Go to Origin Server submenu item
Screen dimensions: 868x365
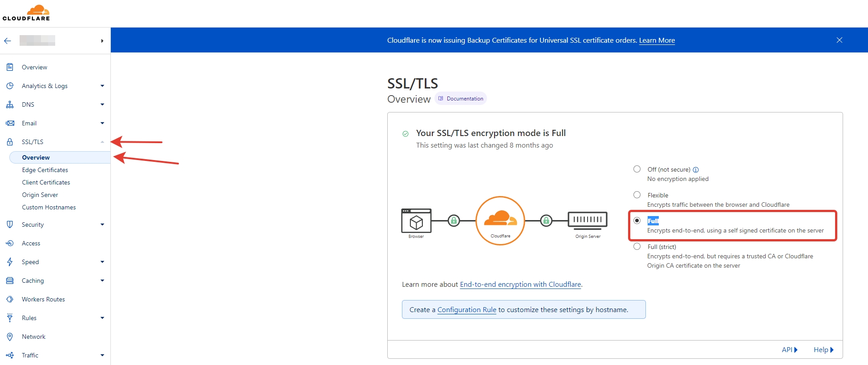pos(40,195)
